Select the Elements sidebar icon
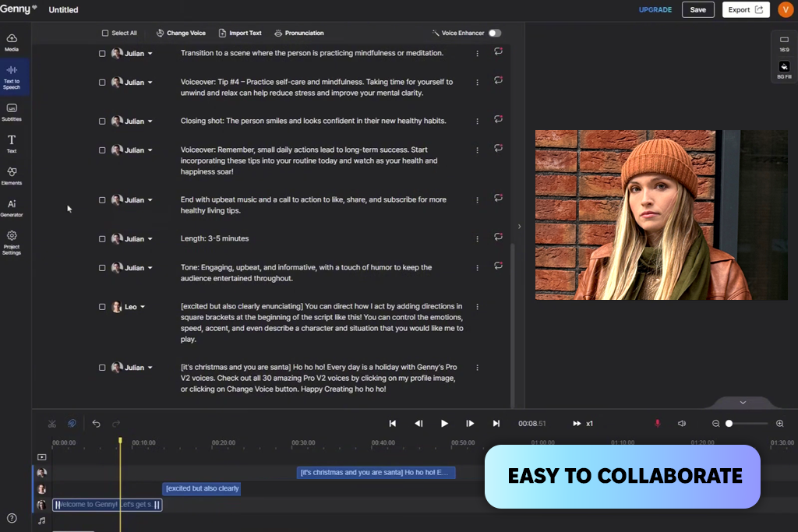Image resolution: width=798 pixels, height=532 pixels. (12, 175)
